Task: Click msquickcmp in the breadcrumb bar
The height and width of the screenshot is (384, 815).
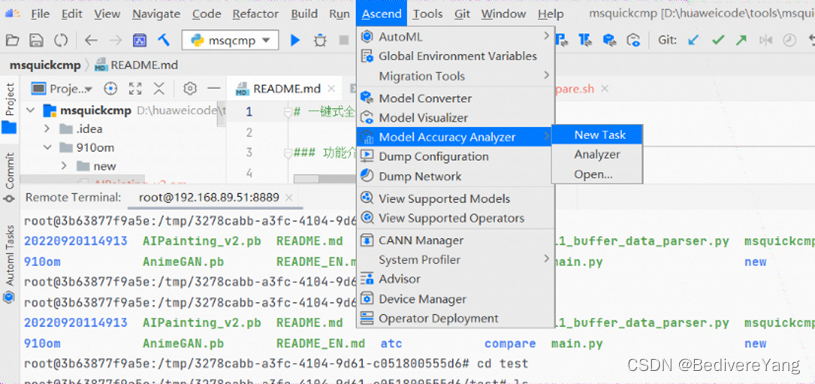Action: click(x=45, y=65)
